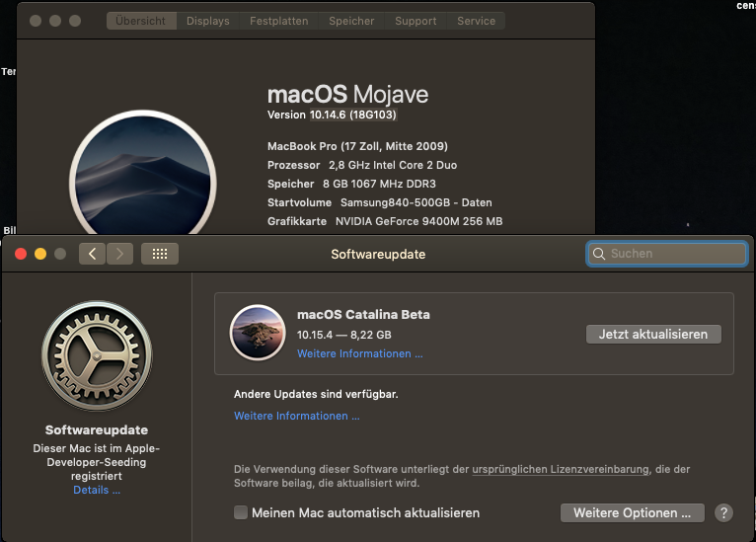The image size is (756, 542).
Task: Click the Prozessor 2,8 GHz Intel Core 2 Duo line
Action: [362, 165]
